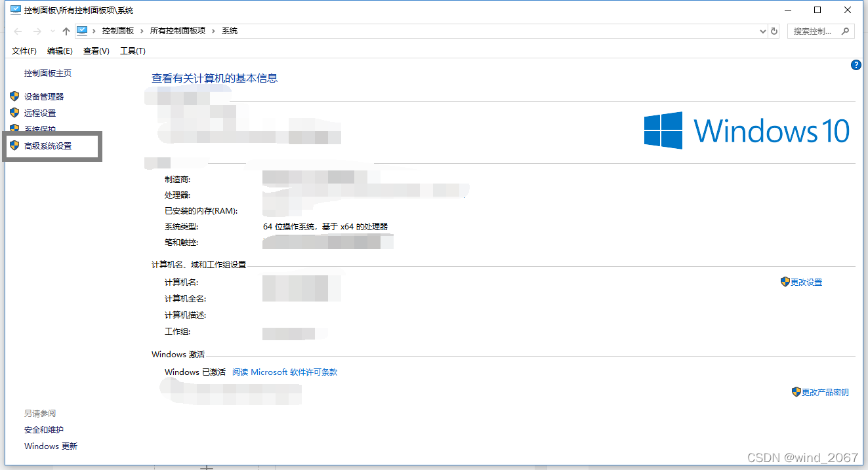The image size is (868, 470).
Task: Go to 控制面板主页
Action: pyautogui.click(x=48, y=73)
